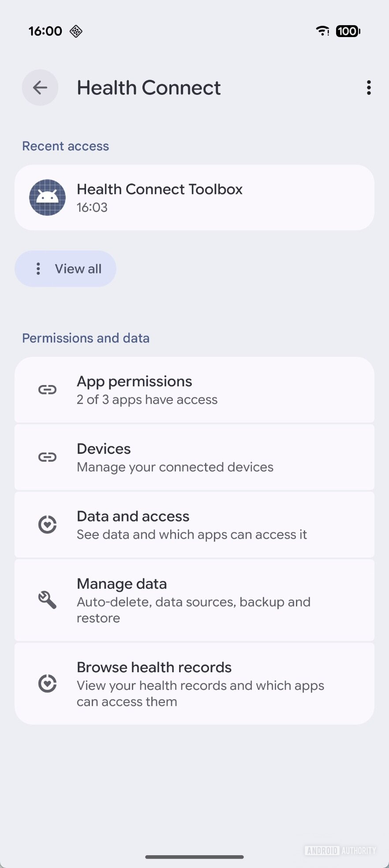Open Manage data for backup and restore
Viewport: 389px width, 868px height.
[x=194, y=600]
